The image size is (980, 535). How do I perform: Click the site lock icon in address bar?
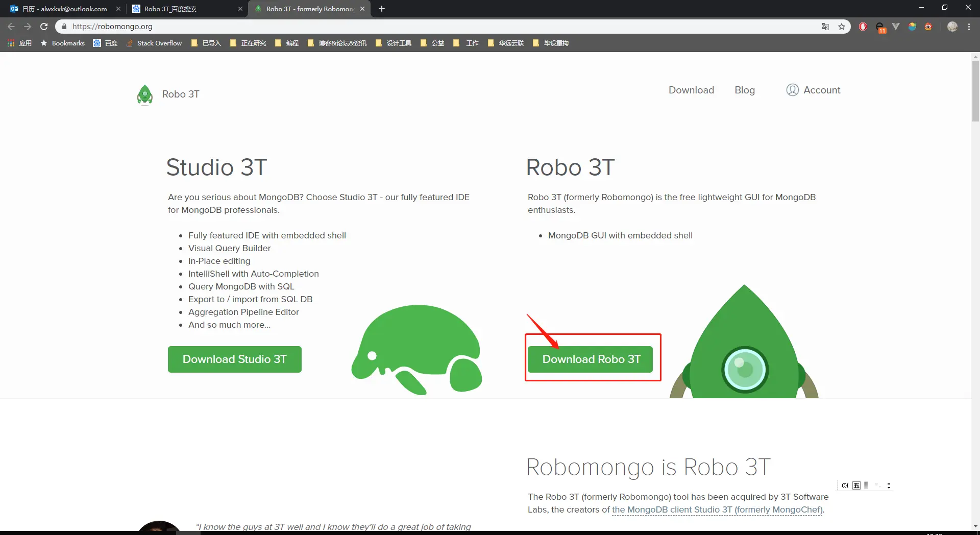[64, 27]
